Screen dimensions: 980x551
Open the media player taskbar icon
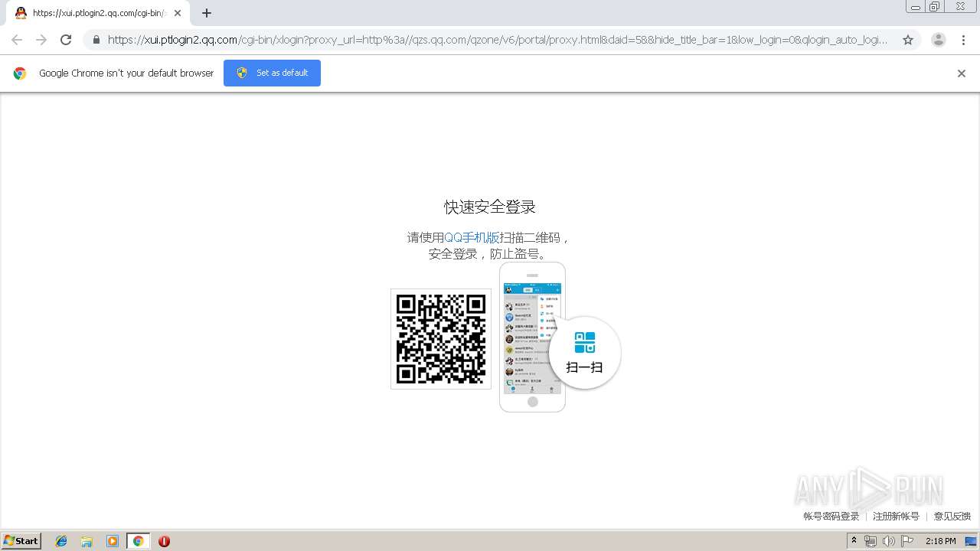pos(113,541)
